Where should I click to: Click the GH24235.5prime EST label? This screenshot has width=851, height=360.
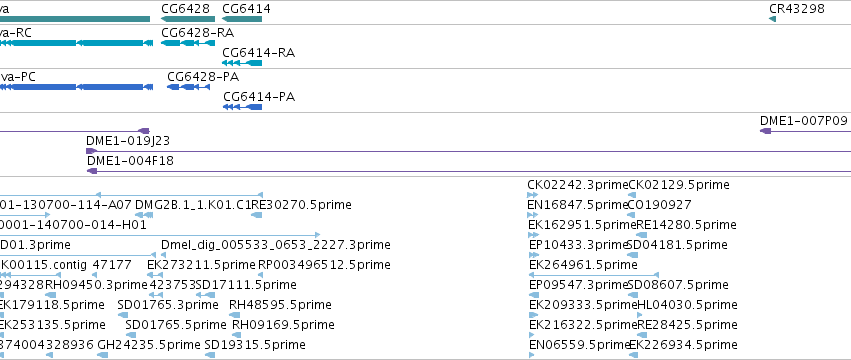(149, 345)
